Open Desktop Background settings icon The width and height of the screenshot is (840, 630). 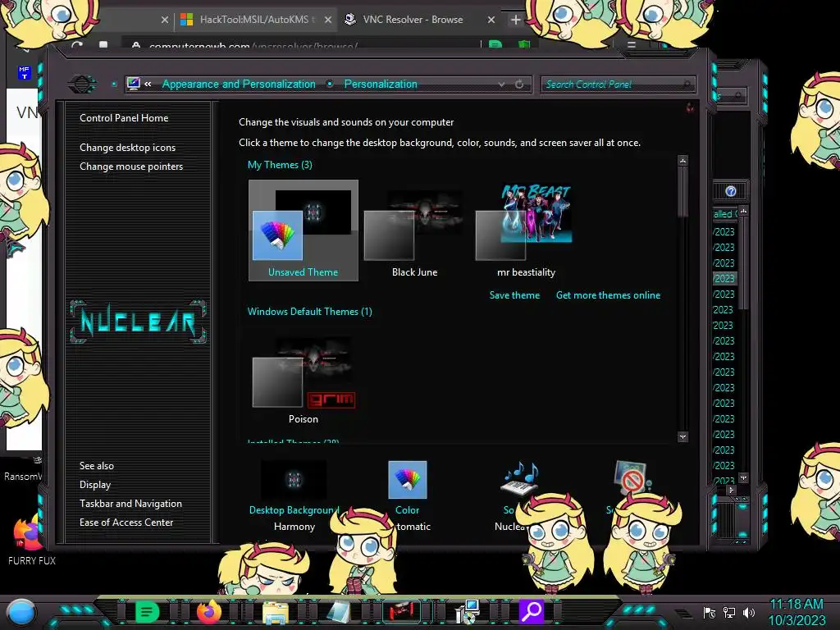294,480
